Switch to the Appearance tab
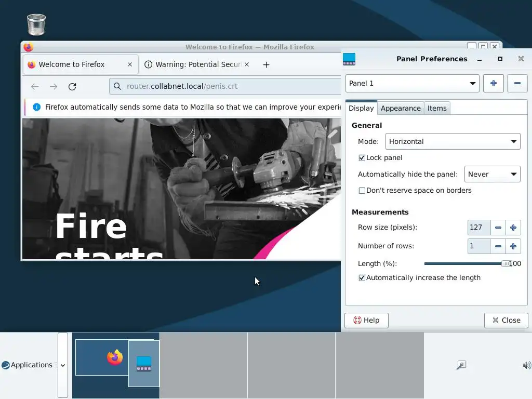The height and width of the screenshot is (399, 532). pos(401,108)
